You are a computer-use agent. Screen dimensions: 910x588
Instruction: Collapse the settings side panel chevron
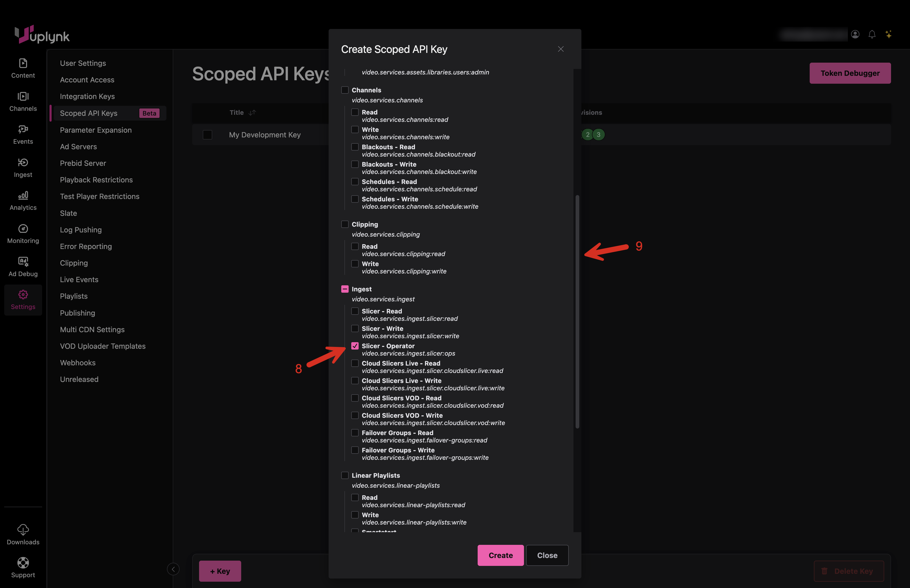(x=173, y=569)
